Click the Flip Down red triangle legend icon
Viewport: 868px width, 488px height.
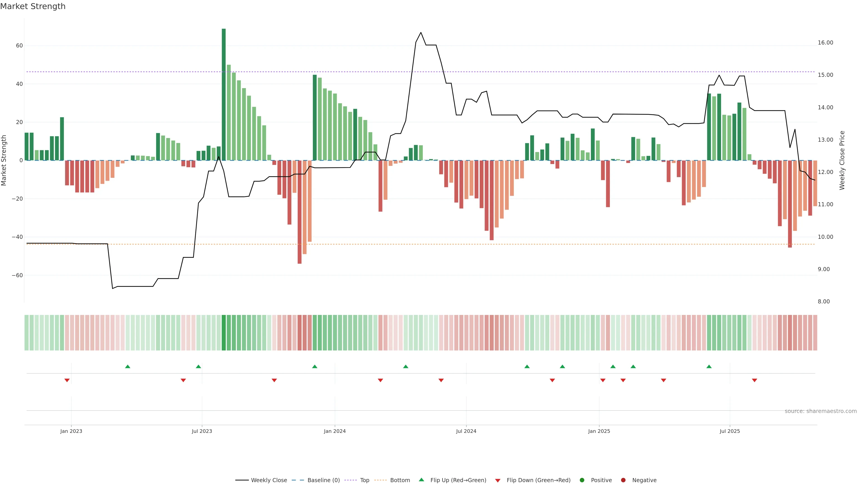tap(498, 481)
